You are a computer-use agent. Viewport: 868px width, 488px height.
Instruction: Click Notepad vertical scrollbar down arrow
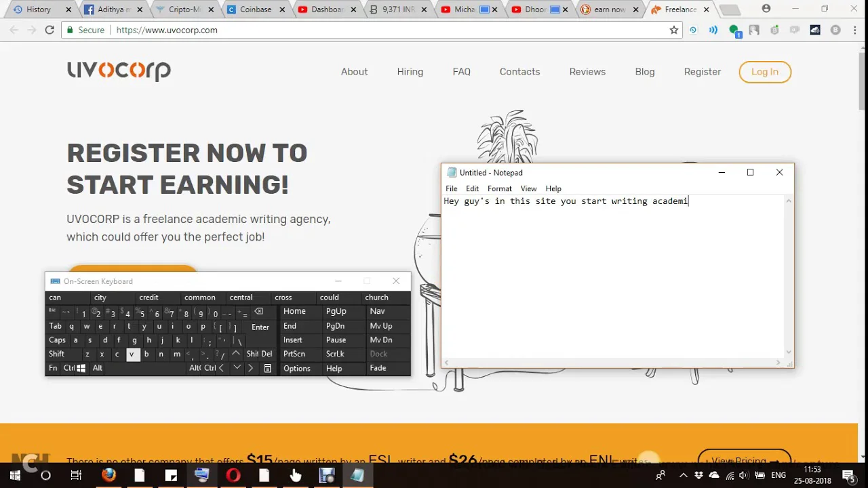(789, 352)
